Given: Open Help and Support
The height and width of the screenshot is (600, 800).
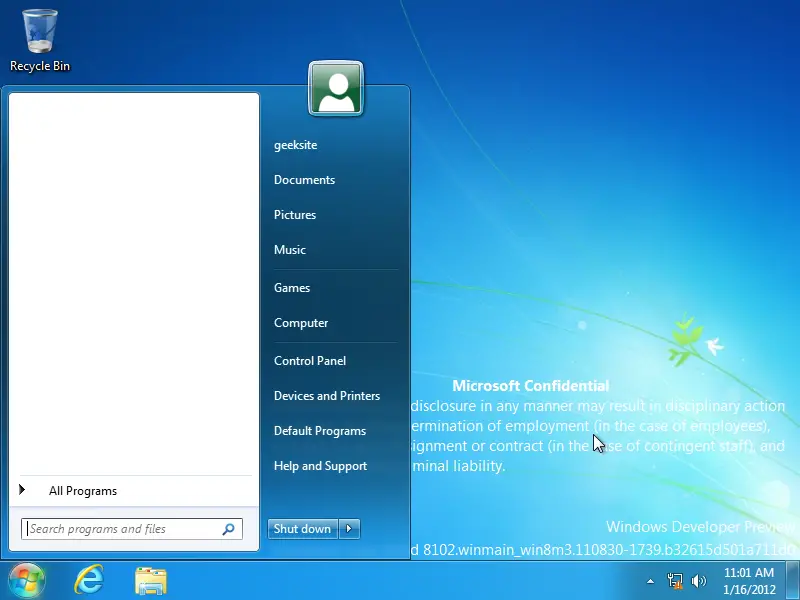Looking at the screenshot, I should click(320, 466).
